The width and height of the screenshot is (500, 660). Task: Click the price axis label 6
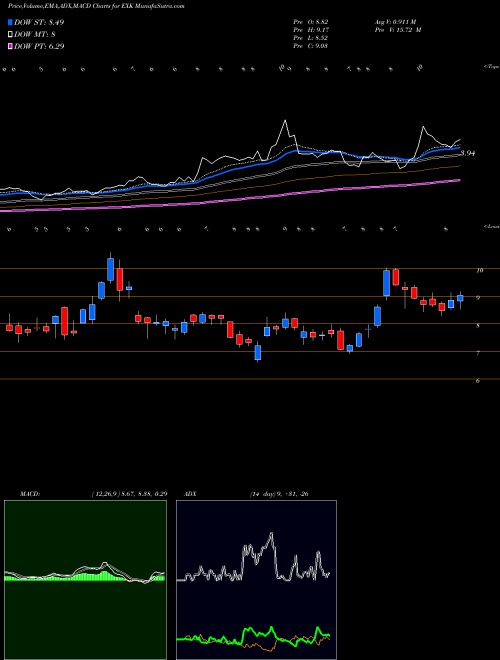[478, 381]
